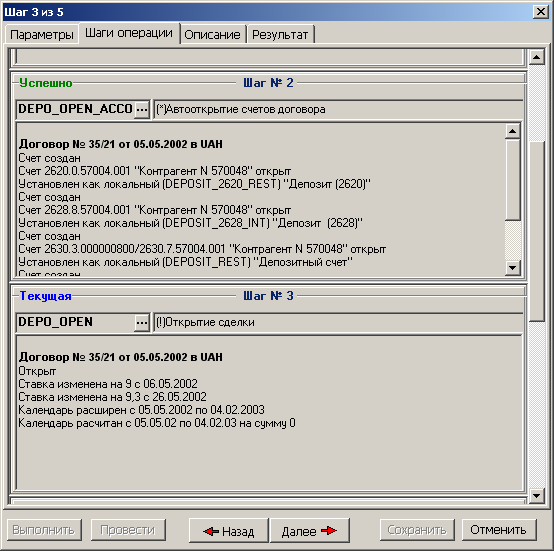The height and width of the screenshot is (551, 554).
Task: Click step 2 log scroll-up arrow
Action: (512, 131)
